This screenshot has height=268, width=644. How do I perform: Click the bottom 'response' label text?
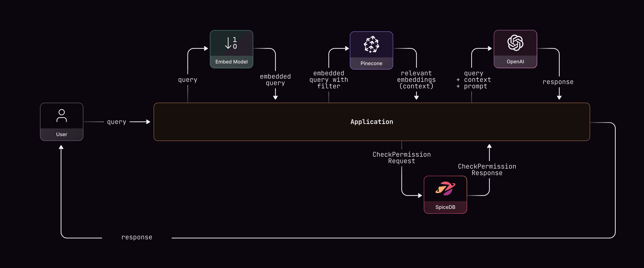[x=137, y=237]
